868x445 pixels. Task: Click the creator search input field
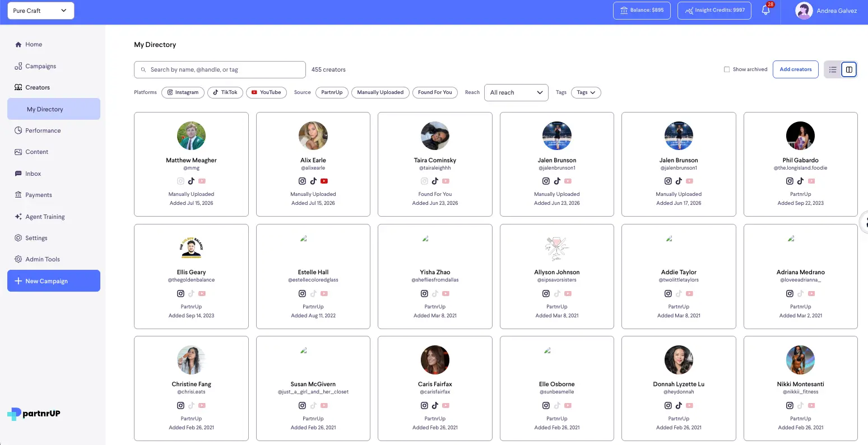[x=220, y=69]
